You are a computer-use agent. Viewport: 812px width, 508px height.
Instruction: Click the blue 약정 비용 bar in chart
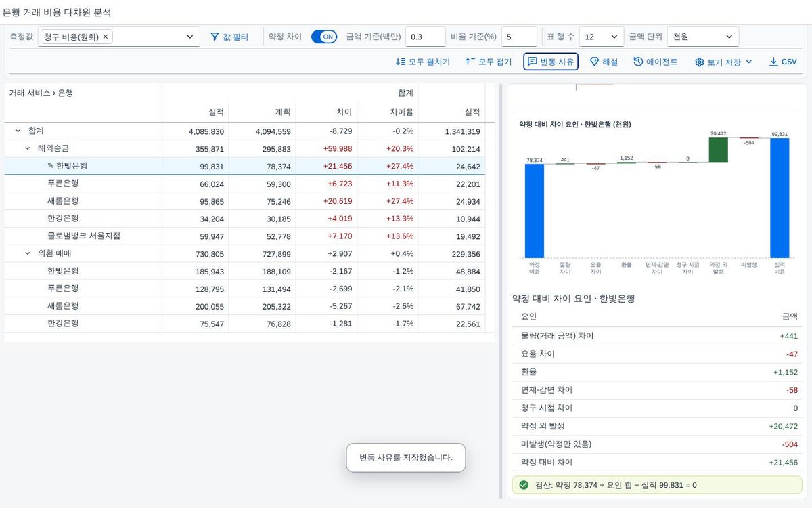535,211
